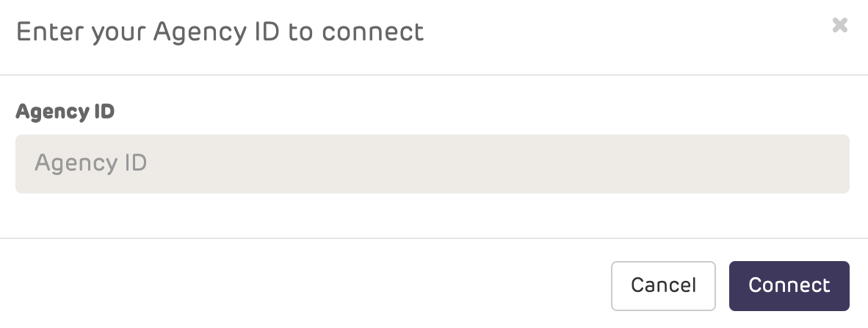Click the Agency ID placeholder text
The image size is (868, 328).
click(91, 163)
